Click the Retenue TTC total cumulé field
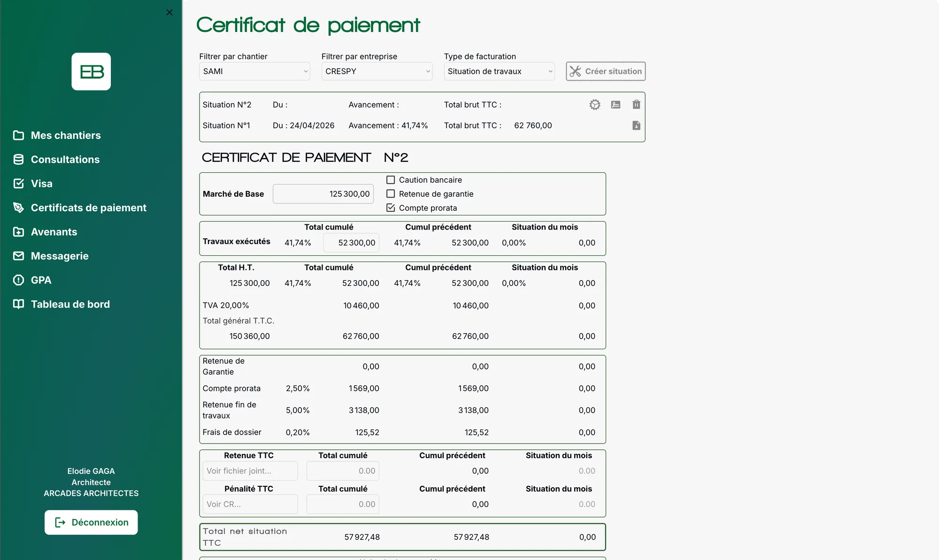Screen dimensions: 939x560 point(343,471)
